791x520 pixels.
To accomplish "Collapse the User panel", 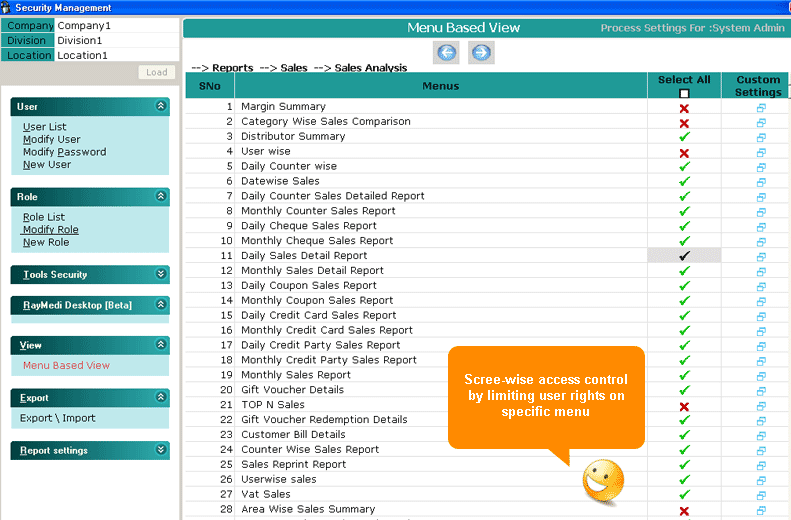I will [x=161, y=106].
